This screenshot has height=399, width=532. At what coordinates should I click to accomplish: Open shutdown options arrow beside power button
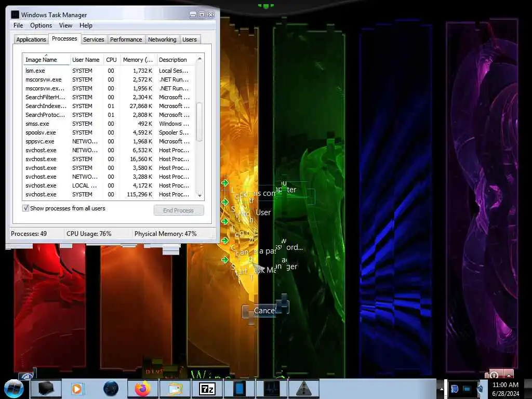[x=509, y=375]
